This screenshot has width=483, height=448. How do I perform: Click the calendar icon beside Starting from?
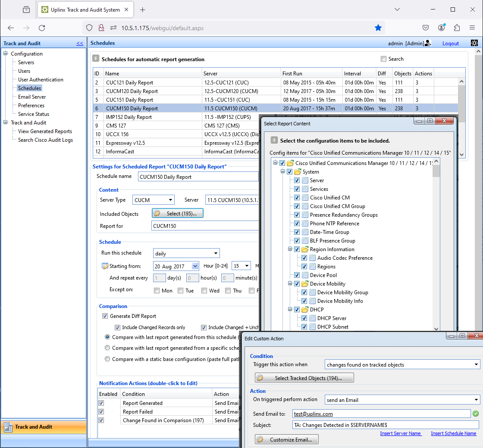pos(105,266)
